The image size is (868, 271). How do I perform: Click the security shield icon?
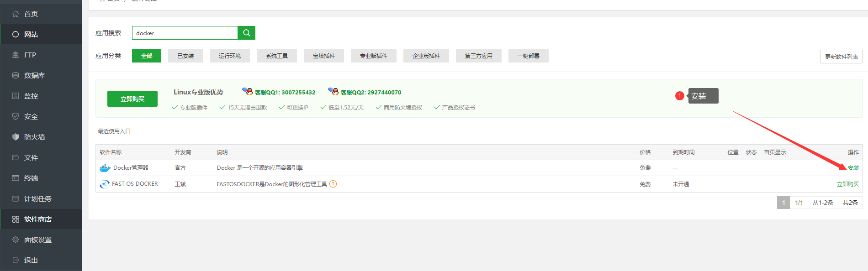(16, 116)
